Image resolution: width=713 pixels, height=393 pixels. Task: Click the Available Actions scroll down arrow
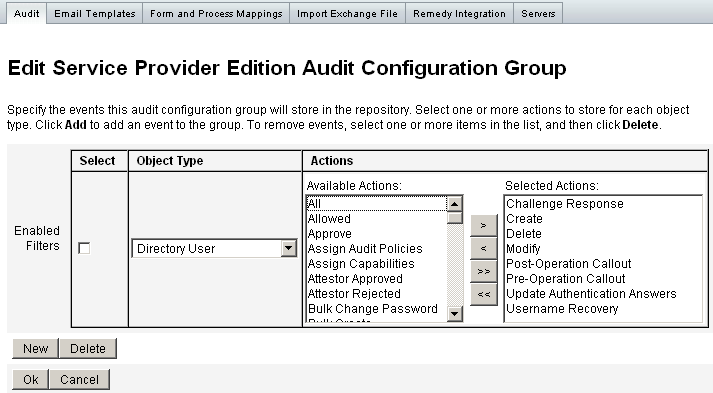[455, 313]
